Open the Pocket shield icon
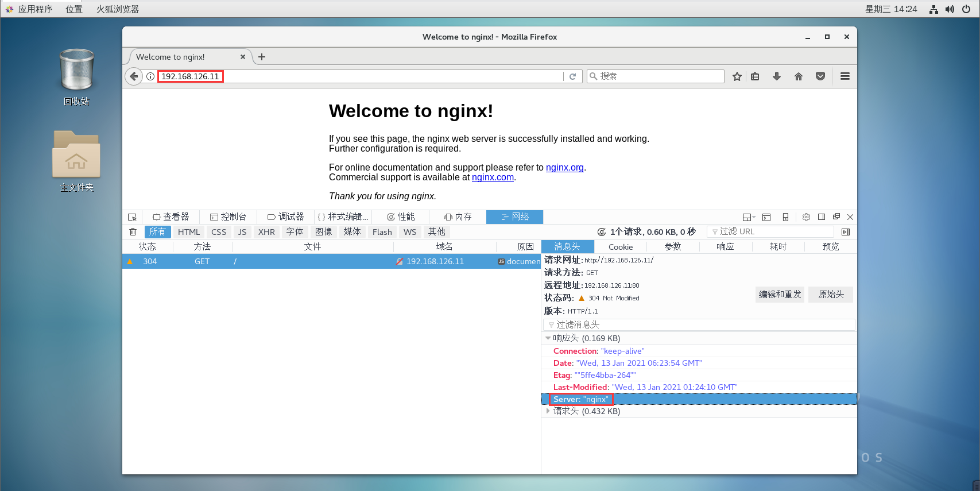Screen dimensions: 980x491 pos(820,76)
